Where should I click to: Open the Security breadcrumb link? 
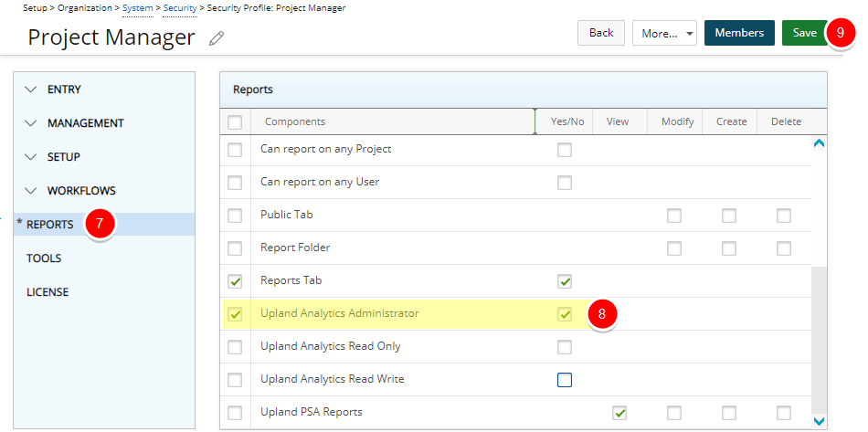180,7
